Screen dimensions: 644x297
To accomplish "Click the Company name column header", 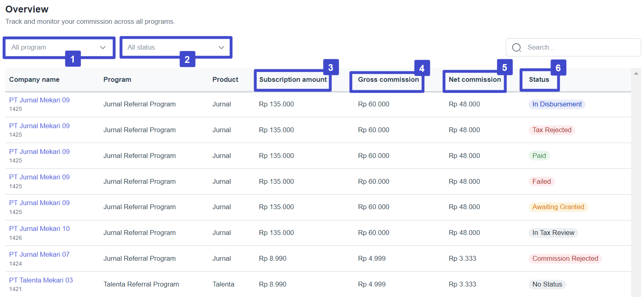I will (x=34, y=80).
